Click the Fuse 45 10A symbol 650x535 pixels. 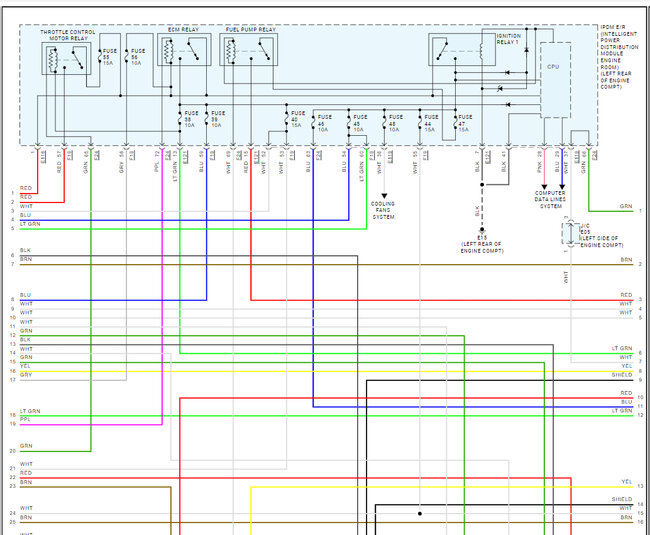(x=349, y=123)
